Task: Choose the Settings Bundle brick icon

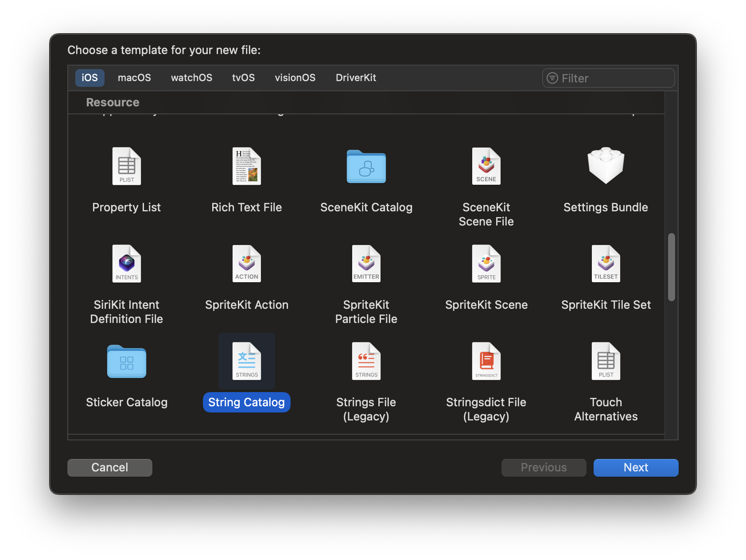Action: coord(606,165)
